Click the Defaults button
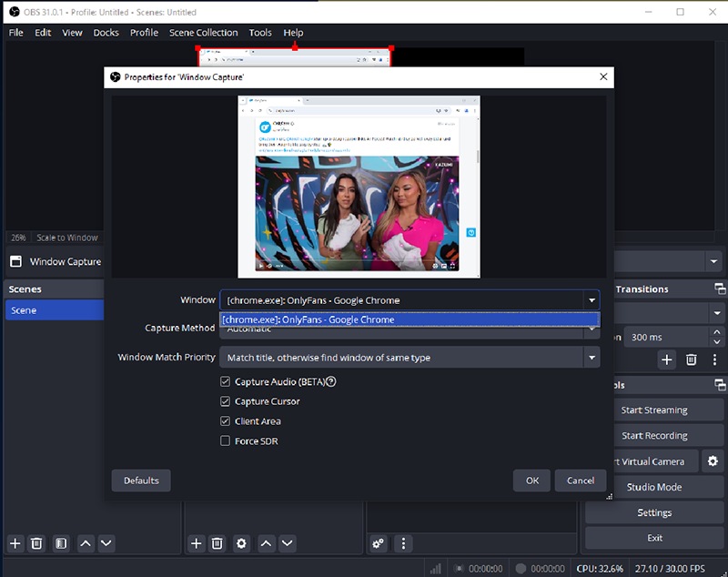The image size is (728, 577). 141,481
